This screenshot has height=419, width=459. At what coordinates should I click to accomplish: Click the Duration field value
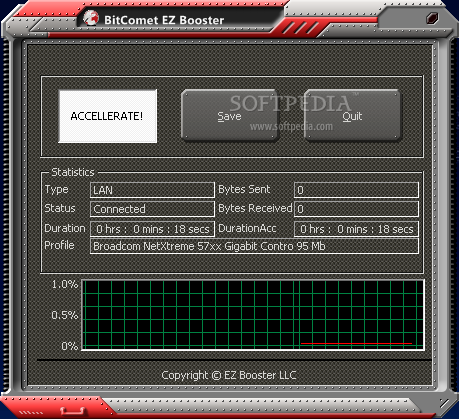[x=152, y=229]
